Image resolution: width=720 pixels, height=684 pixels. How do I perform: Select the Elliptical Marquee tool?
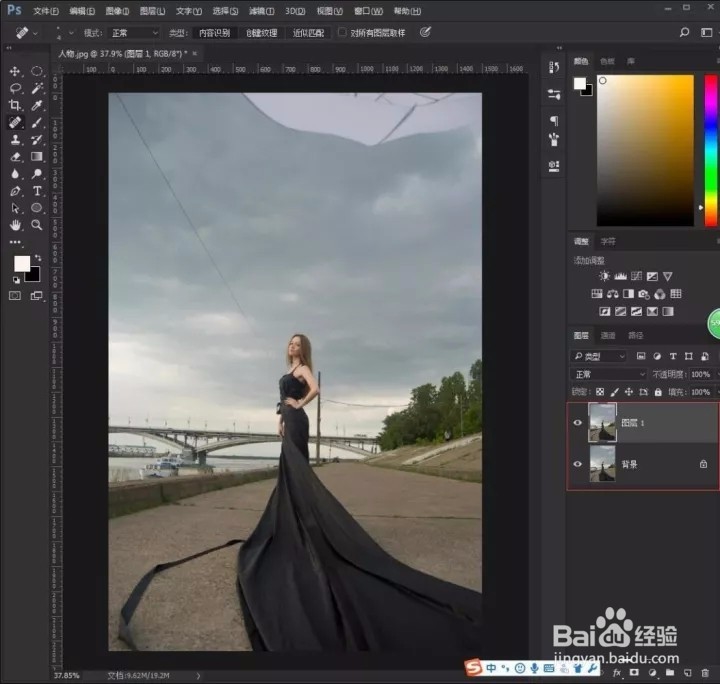click(37, 71)
